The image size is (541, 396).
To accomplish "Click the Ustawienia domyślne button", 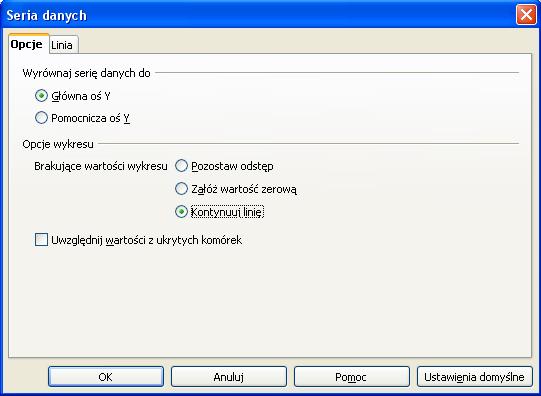I will point(475,377).
